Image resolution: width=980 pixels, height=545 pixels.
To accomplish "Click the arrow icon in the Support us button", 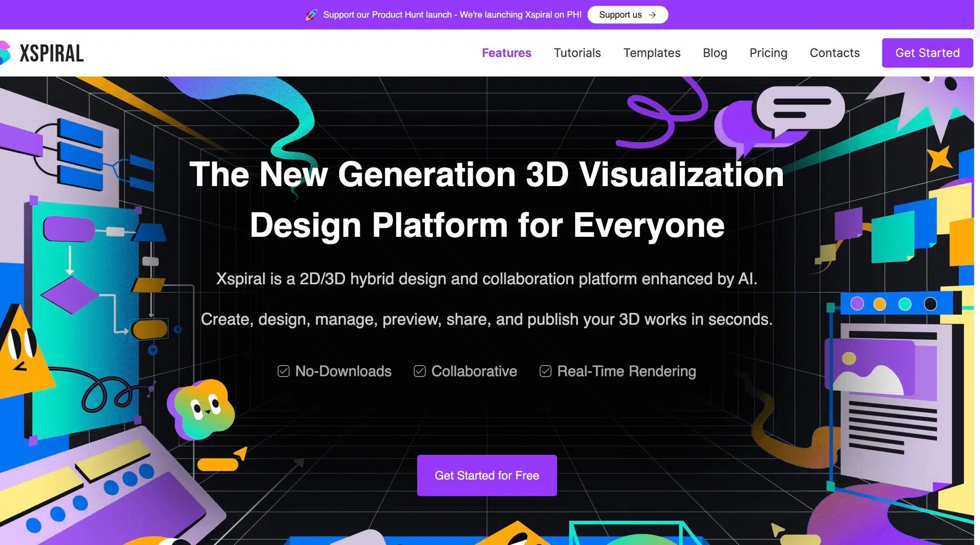I will [x=652, y=15].
